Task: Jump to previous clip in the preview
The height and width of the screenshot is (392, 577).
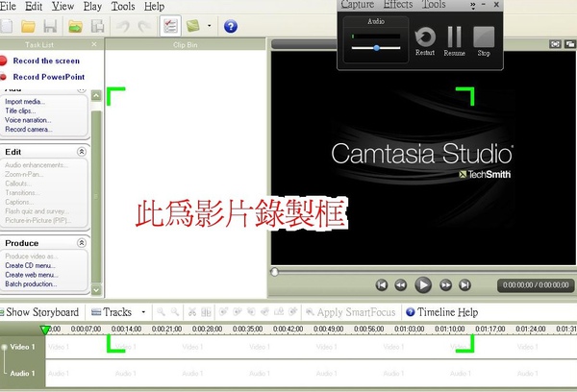Action: 382,285
